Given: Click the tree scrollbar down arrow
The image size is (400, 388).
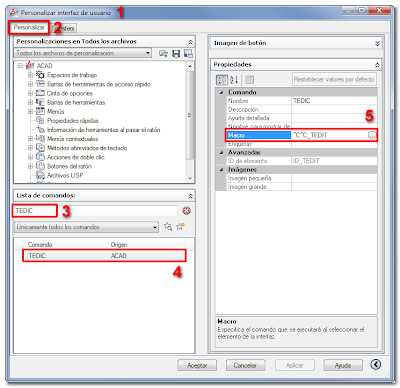Looking at the screenshot, I should point(190,178).
